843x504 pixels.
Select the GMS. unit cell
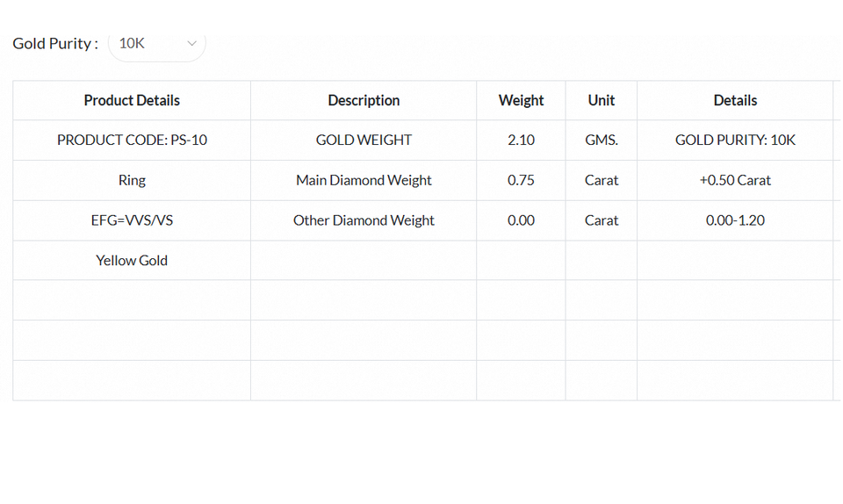point(602,140)
